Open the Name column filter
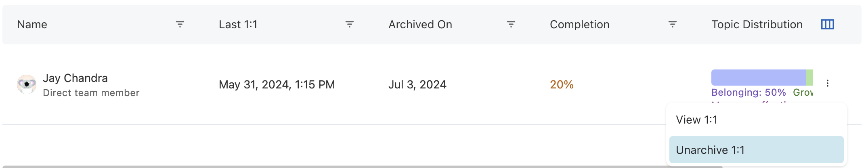 point(180,24)
